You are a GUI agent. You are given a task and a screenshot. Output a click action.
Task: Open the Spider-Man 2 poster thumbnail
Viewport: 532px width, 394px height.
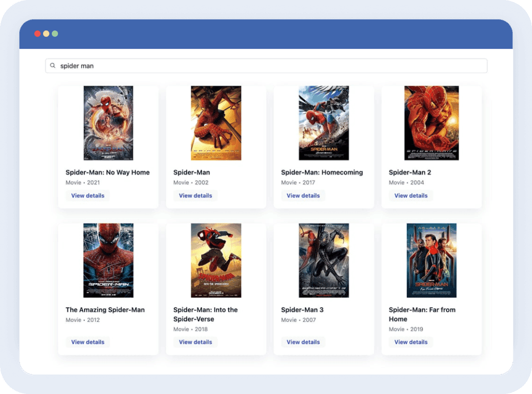pos(431,123)
